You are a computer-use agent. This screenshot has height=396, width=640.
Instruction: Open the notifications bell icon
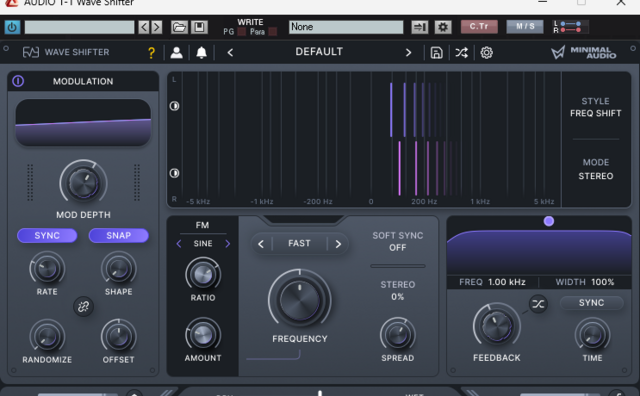pos(201,53)
